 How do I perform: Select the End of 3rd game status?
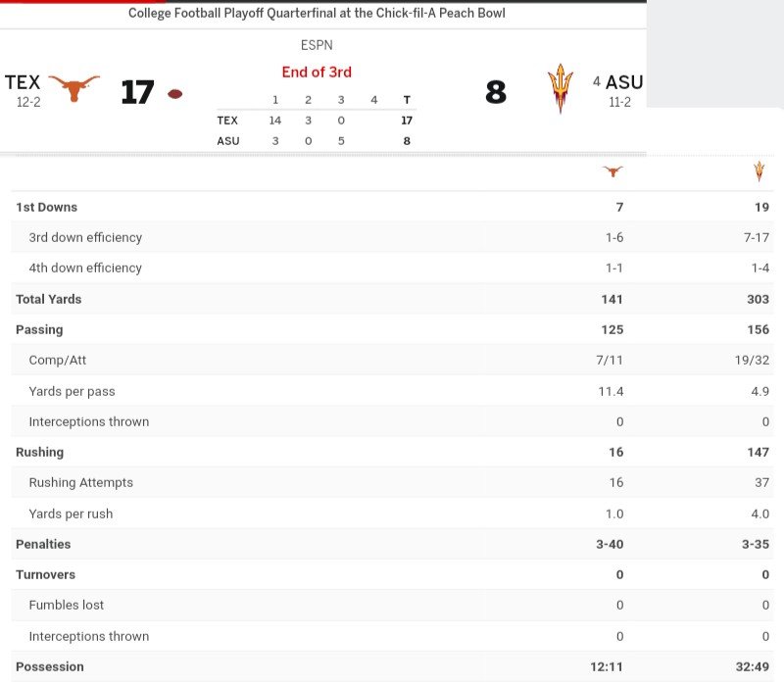[x=317, y=72]
